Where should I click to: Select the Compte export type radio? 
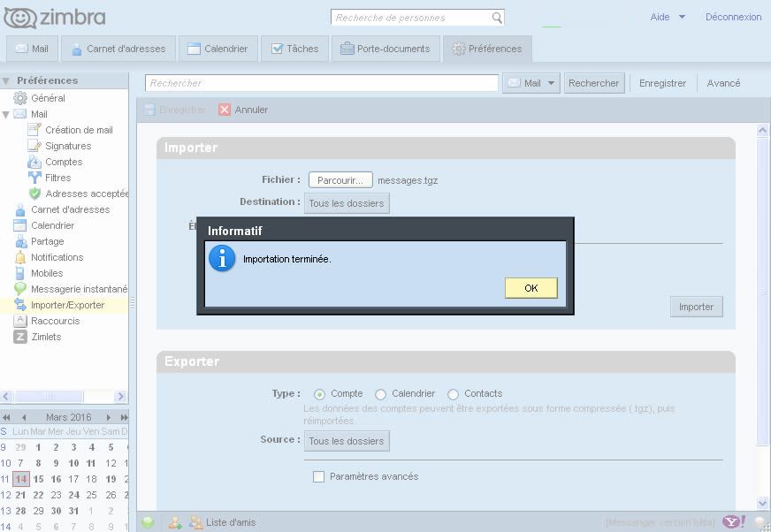tap(319, 394)
